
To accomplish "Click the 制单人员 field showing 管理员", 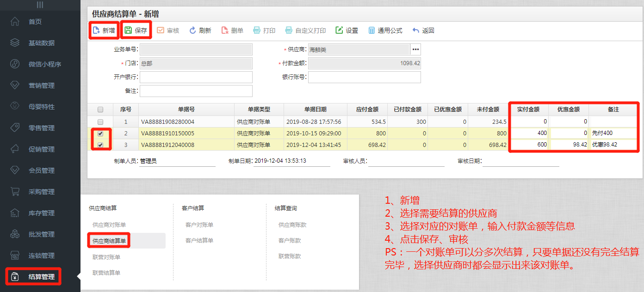I will tap(177, 161).
